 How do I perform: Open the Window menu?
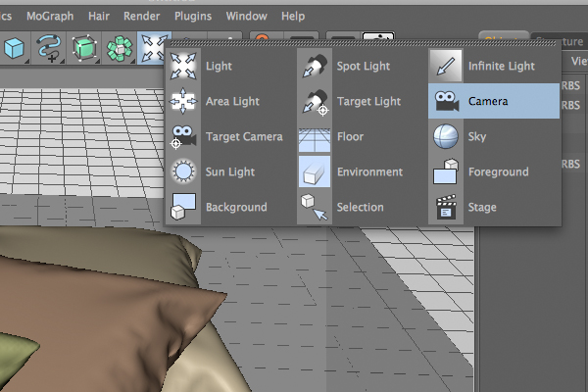tap(246, 16)
